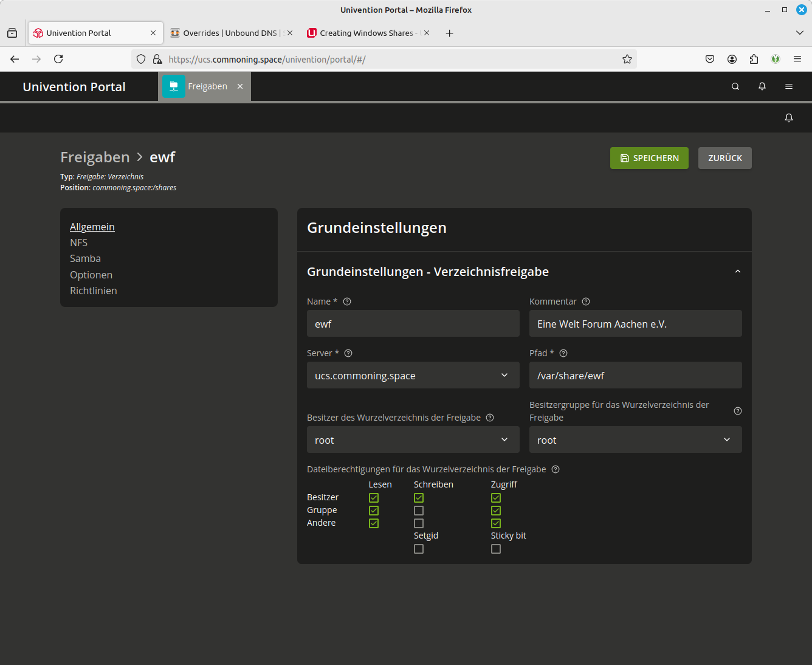The image size is (812, 665).
Task: Open the NFS section
Action: point(78,243)
